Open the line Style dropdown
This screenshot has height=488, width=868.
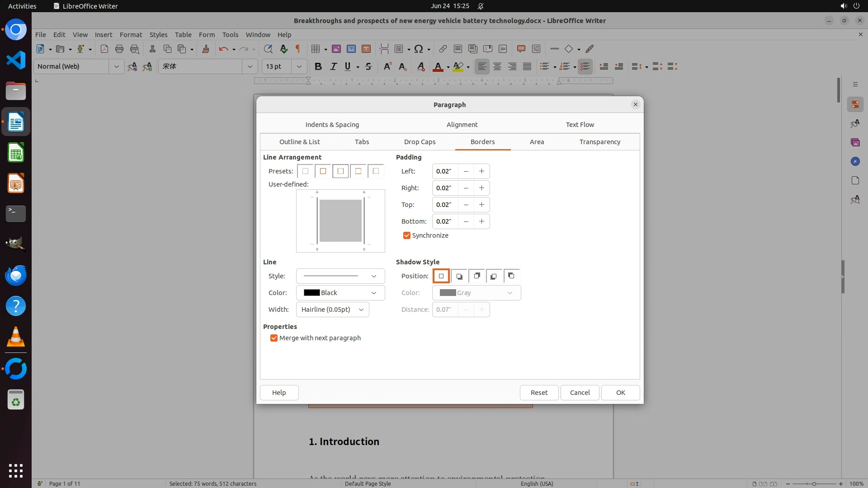340,276
